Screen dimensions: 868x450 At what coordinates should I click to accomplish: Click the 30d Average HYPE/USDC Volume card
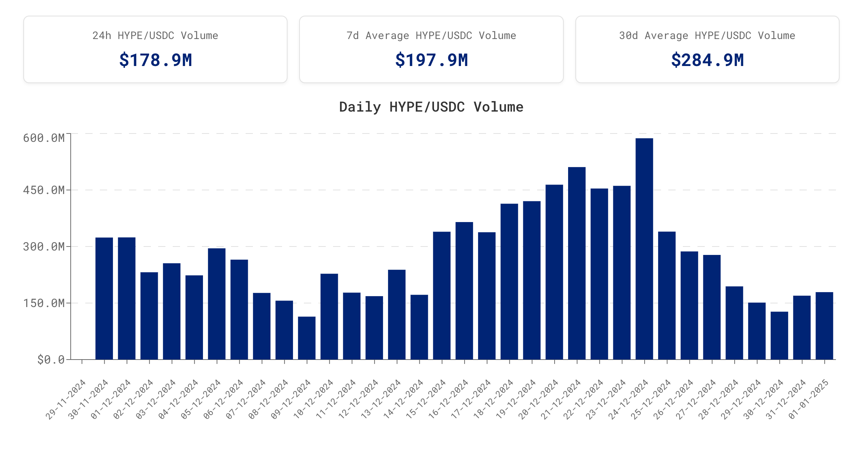(x=707, y=49)
